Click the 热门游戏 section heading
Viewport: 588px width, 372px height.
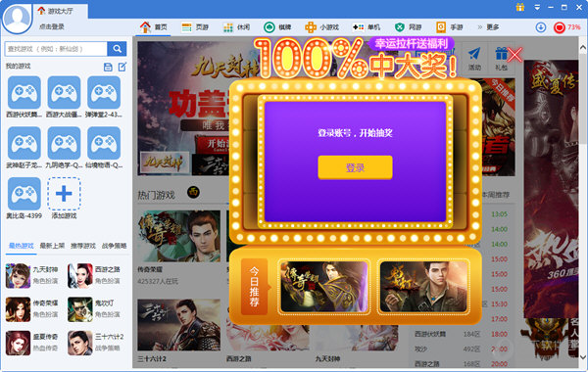tap(156, 195)
